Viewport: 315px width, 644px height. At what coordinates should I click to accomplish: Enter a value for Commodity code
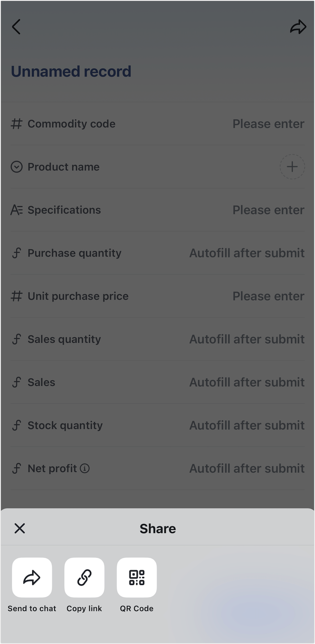[x=268, y=124]
